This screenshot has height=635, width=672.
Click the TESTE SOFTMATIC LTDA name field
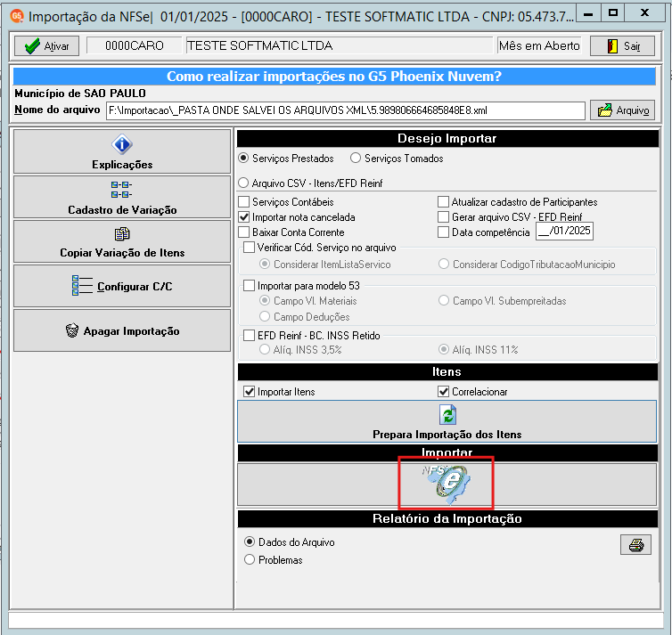click(339, 45)
